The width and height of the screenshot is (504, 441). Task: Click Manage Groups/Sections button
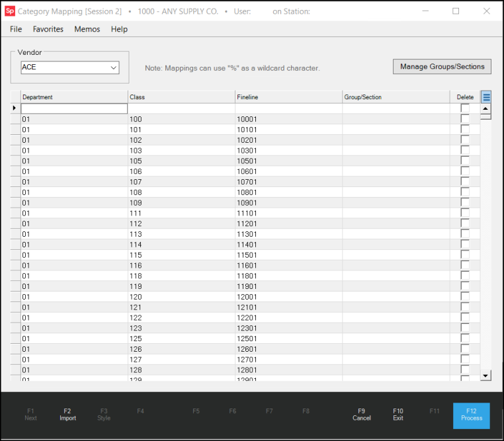click(442, 66)
